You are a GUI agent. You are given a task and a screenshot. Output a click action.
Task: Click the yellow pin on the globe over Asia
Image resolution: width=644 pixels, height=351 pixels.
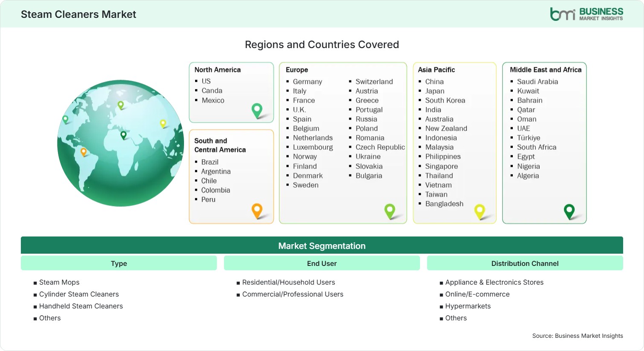163,124
